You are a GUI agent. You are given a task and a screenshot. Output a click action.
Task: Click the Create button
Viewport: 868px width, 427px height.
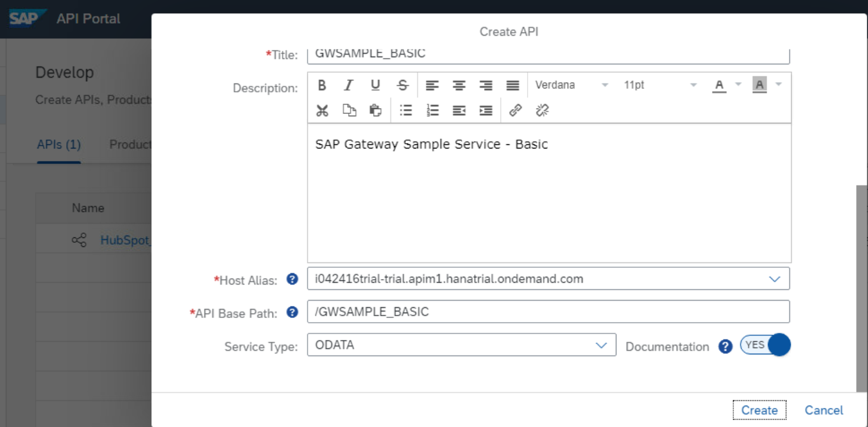tap(759, 410)
